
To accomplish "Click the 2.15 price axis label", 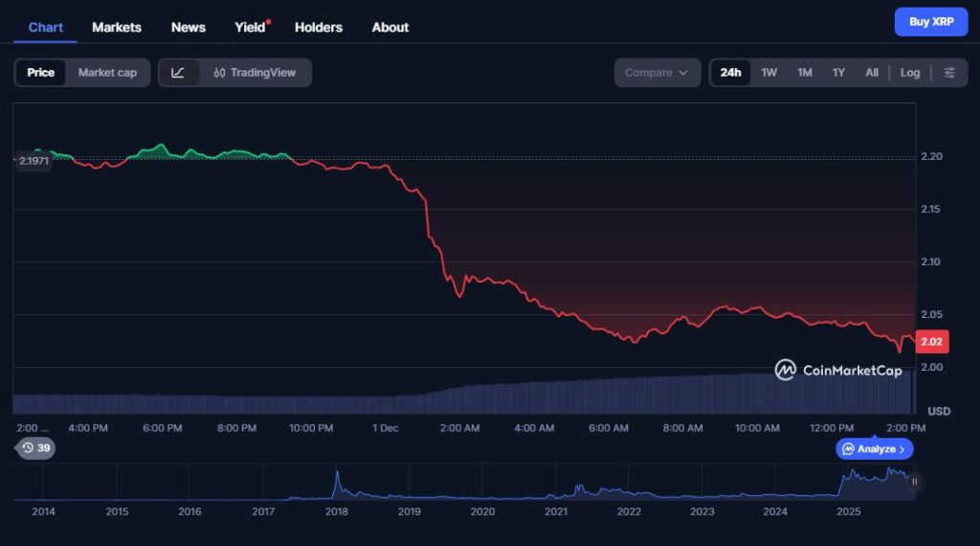I will pos(930,209).
